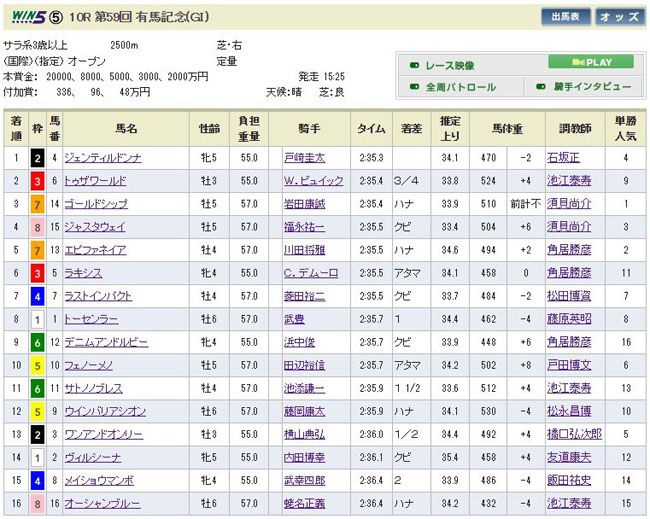
Task: Open the オッズ tab button
Action: (621, 17)
